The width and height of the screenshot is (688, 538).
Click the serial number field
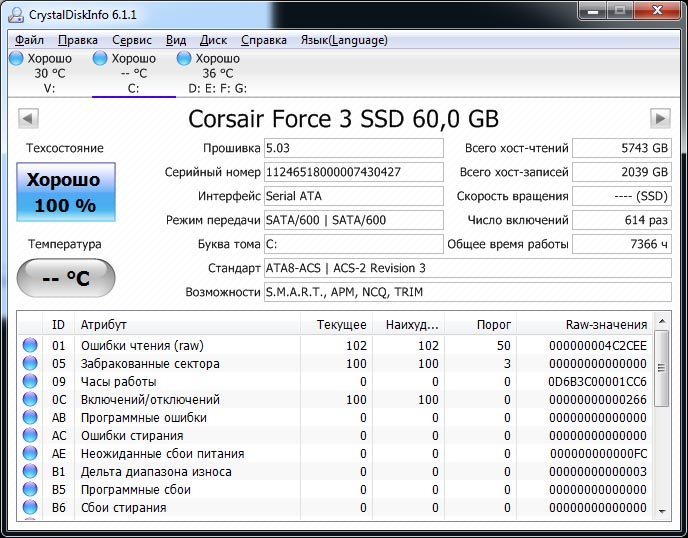click(353, 172)
